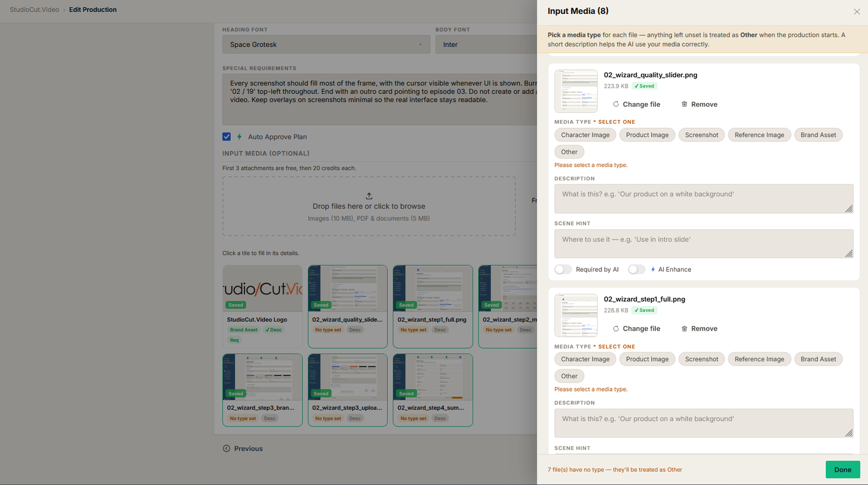Click the step1_full Description field
Screen dimensions: 868x485
[x=704, y=423]
